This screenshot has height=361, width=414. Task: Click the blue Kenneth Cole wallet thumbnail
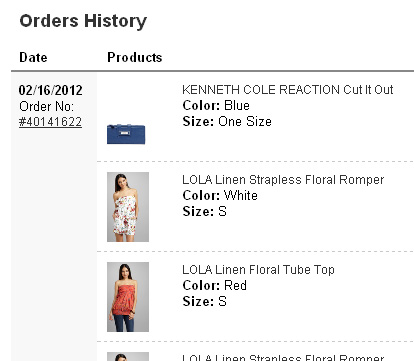pyautogui.click(x=126, y=134)
